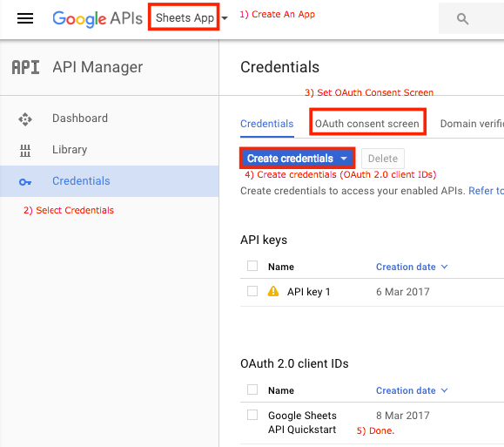The image size is (504, 447).
Task: Sort API keys by Creation date
Action: [x=412, y=267]
